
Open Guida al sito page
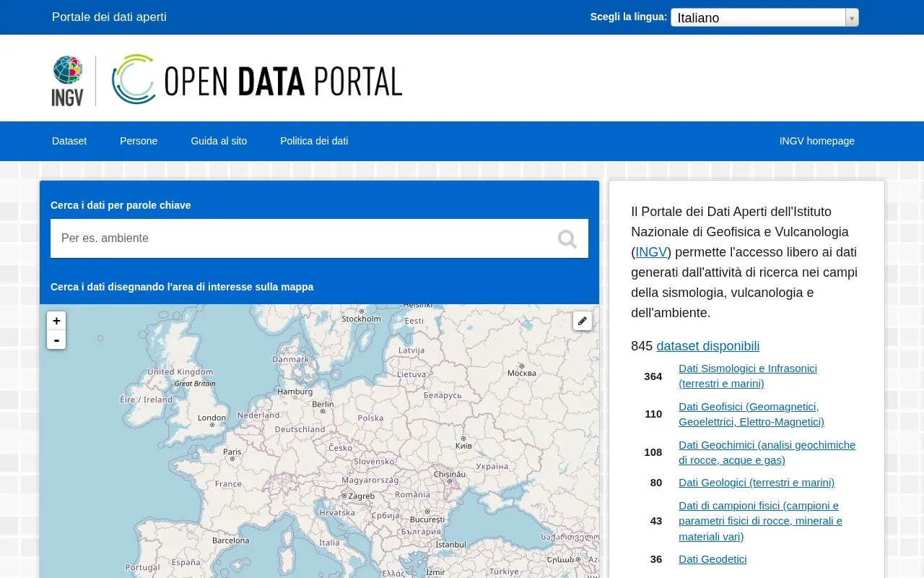click(219, 141)
